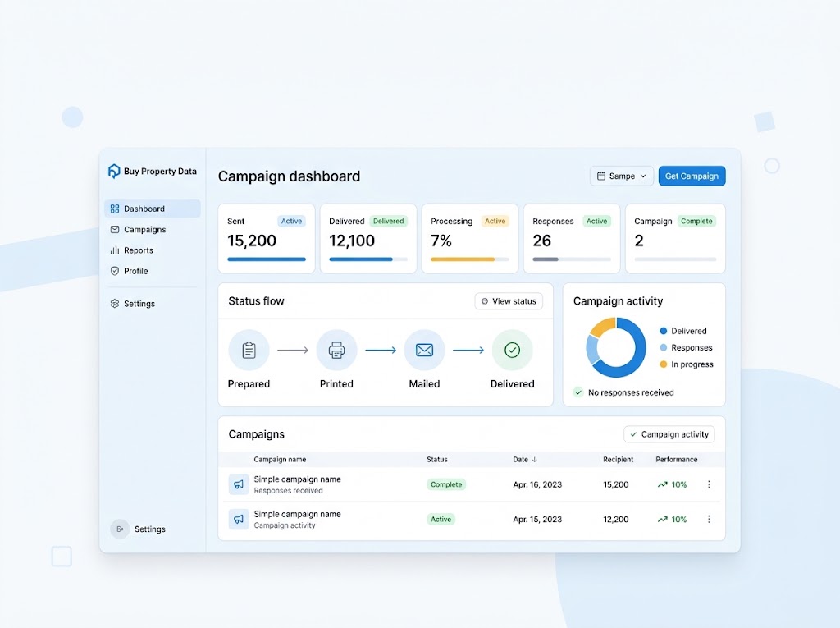The image size is (840, 628).
Task: Click the Active status badge in table
Action: 441,519
